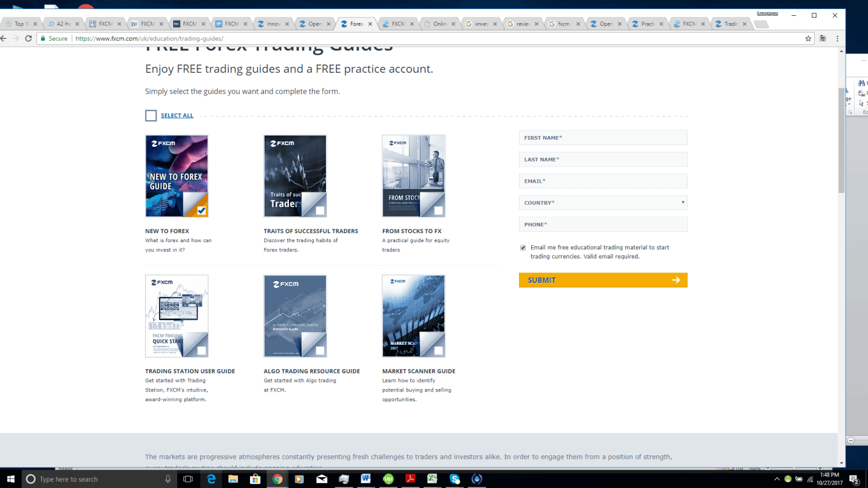Click into the LAST NAME field
The width and height of the screenshot is (868, 488).
[603, 159]
